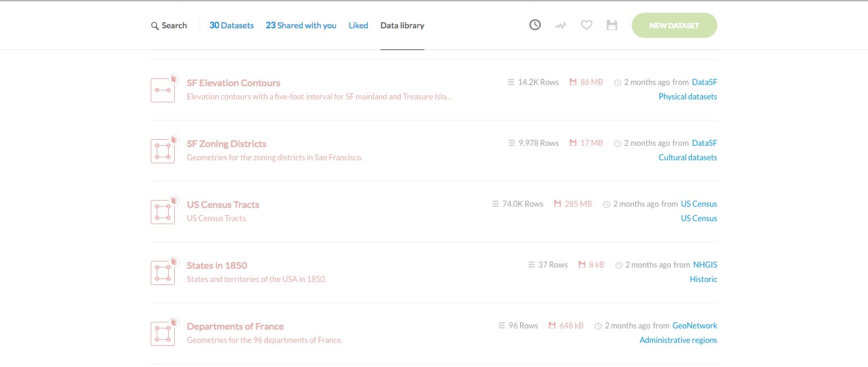Click size disk icon beside 8 kB

click(582, 265)
